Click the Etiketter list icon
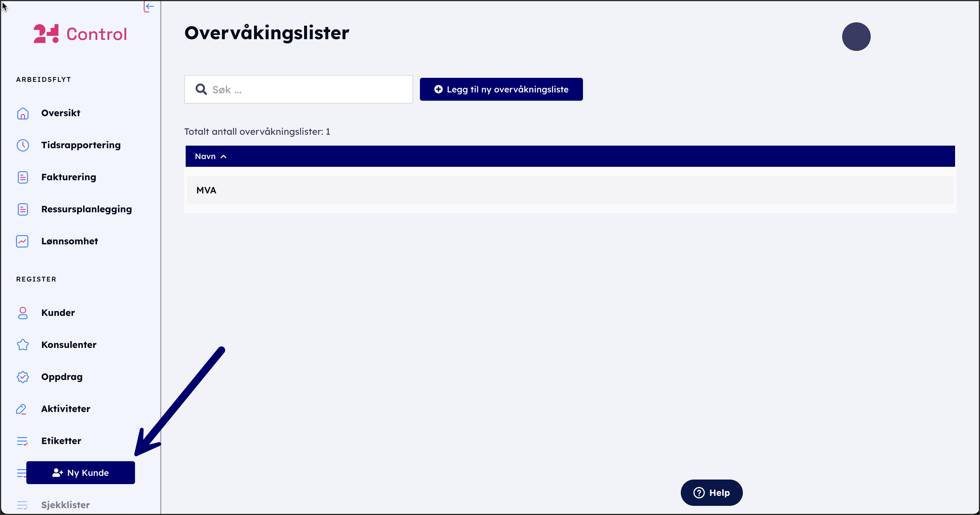This screenshot has height=515, width=980. 22,441
